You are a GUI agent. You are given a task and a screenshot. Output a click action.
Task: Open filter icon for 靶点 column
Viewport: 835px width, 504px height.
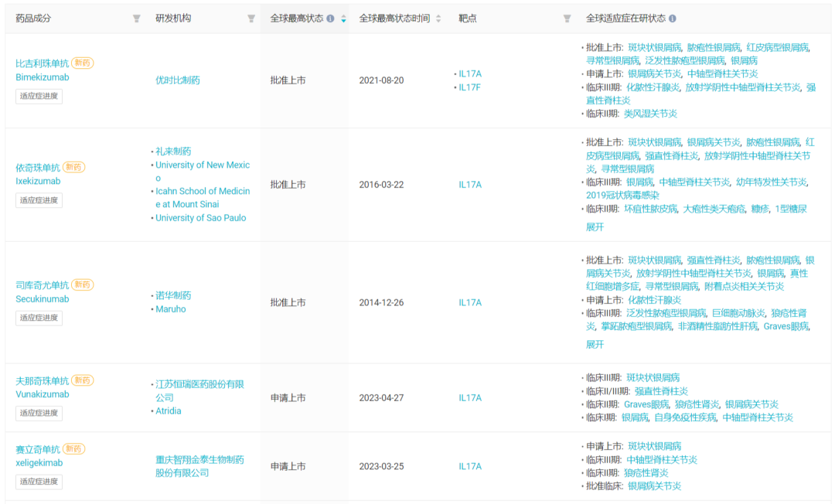coord(567,19)
